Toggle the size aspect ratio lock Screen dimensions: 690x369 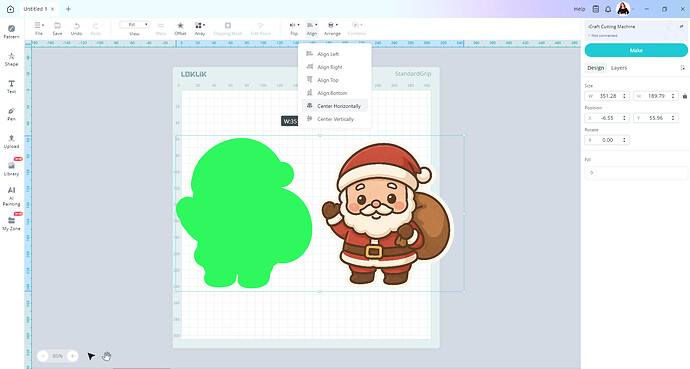pyautogui.click(x=685, y=96)
